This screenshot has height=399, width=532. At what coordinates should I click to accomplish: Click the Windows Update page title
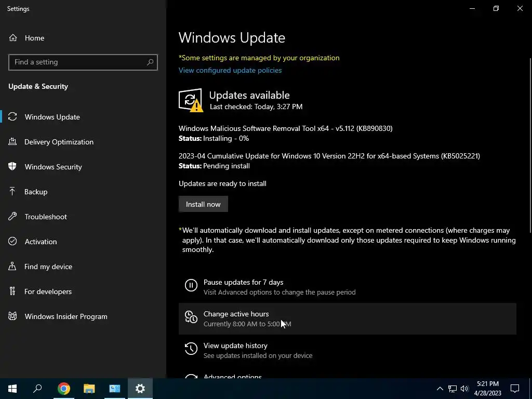(x=232, y=37)
